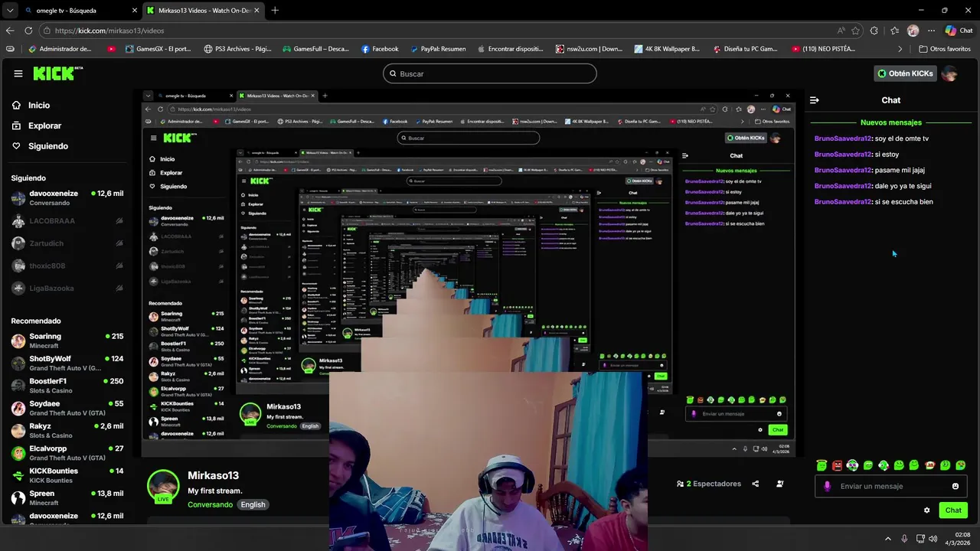
Task: Open recommended channel BoostlerF1
Action: pos(67,386)
